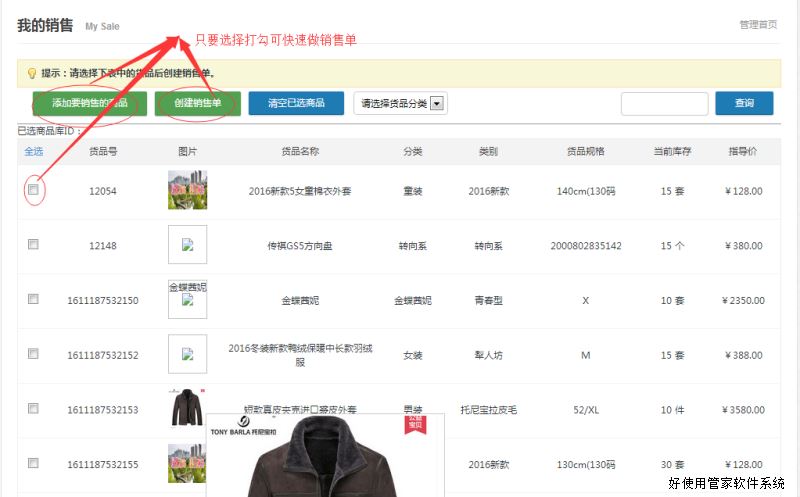The height and width of the screenshot is (497, 800).
Task: Click image placeholder for product 1611187532152
Action: pos(187,354)
